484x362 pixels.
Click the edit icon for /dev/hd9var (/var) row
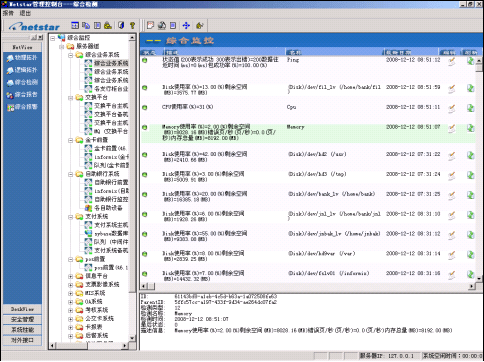pos(452,255)
